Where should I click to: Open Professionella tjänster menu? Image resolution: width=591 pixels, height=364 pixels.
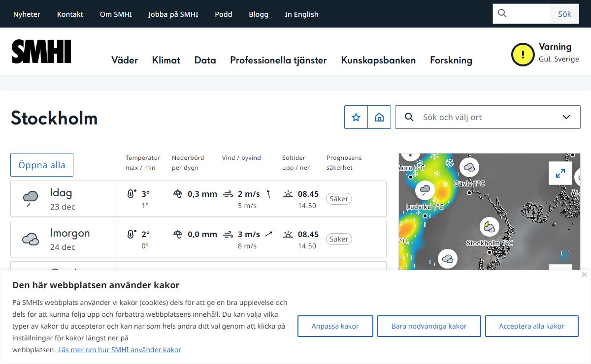pos(278,60)
